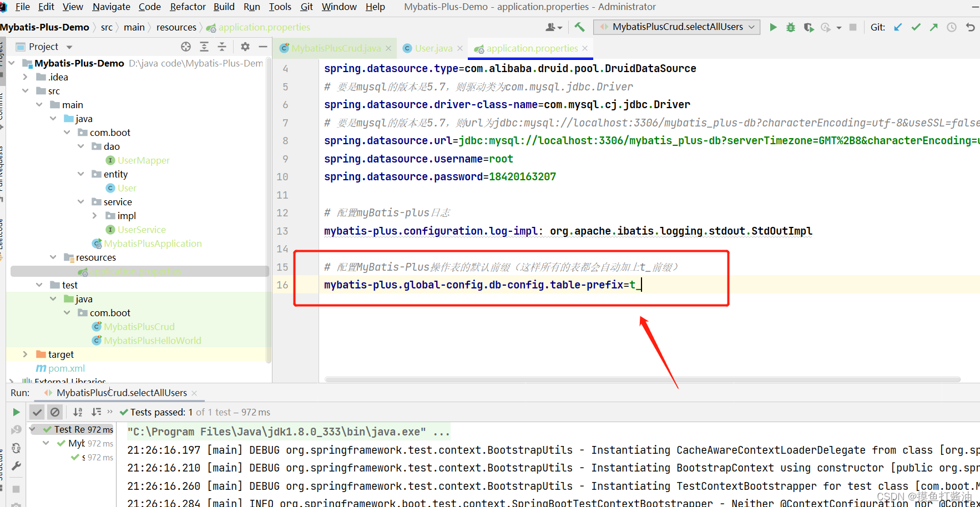Screen dimensions: 980x507
Task: Toggle show passed tests checkmark
Action: point(37,412)
